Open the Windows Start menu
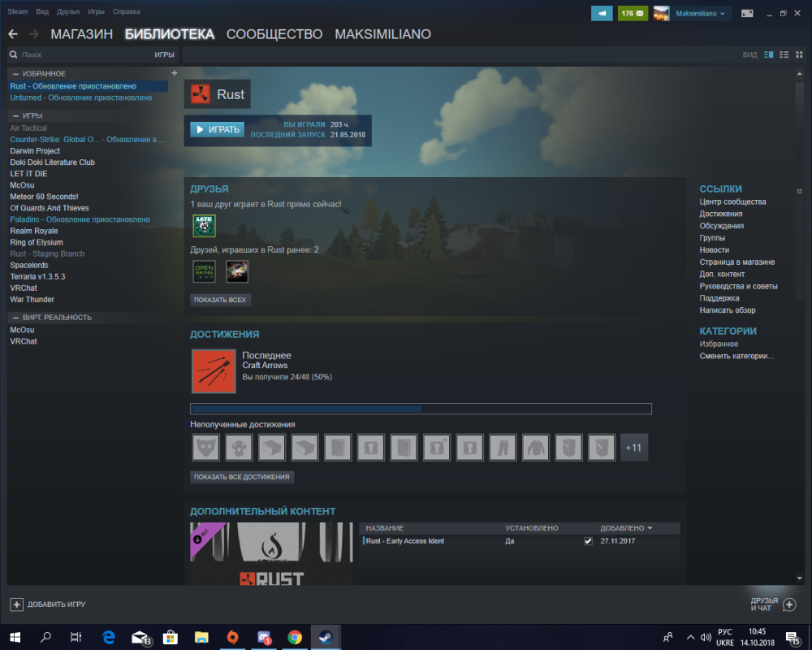Screen dimensions: 812x650 [15, 637]
